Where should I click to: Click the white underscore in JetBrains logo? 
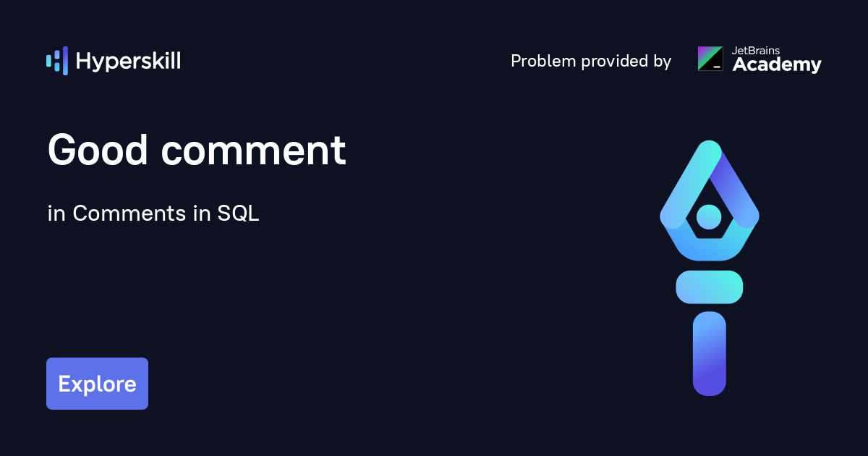pos(717,66)
